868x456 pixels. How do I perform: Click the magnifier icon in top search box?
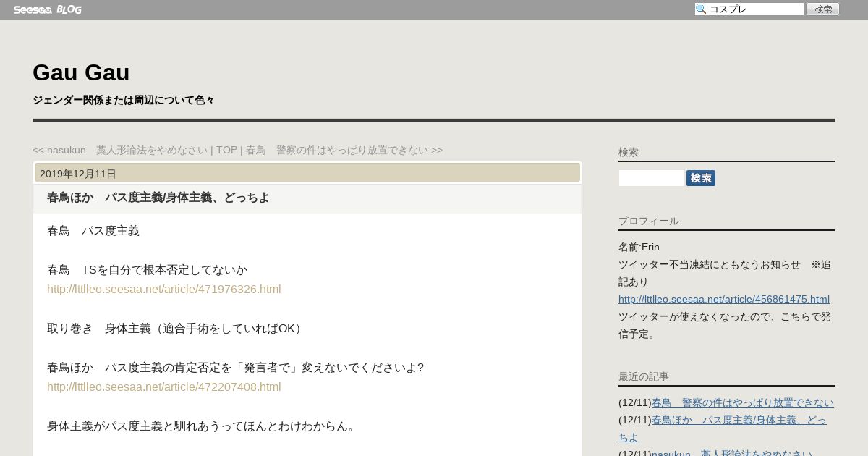pos(701,9)
